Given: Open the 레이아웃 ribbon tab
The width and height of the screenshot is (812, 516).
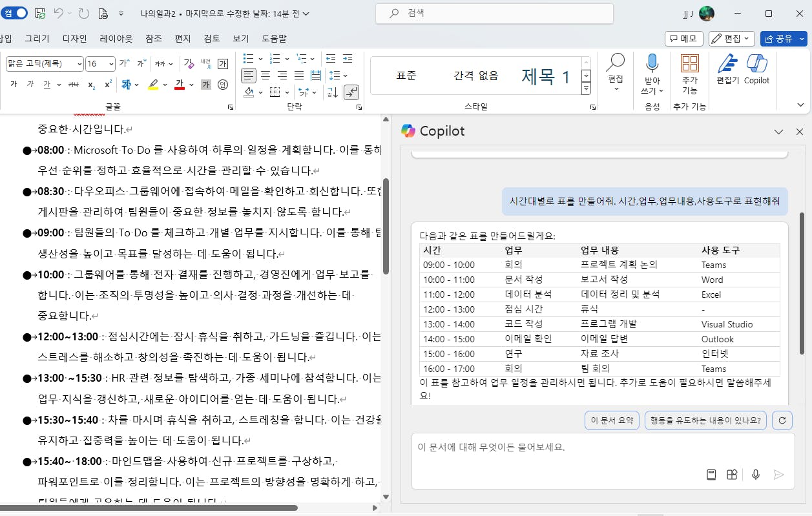Looking at the screenshot, I should [116, 39].
